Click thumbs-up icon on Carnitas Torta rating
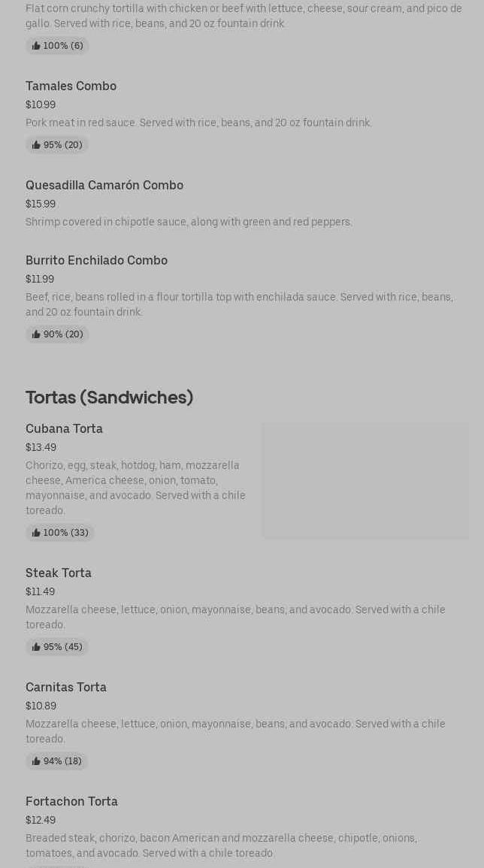 click(x=36, y=761)
